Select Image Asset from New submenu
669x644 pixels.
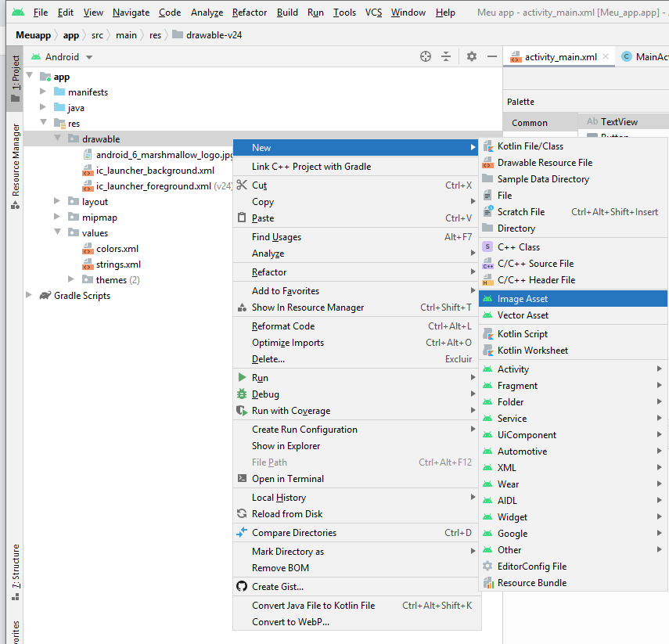pos(523,299)
